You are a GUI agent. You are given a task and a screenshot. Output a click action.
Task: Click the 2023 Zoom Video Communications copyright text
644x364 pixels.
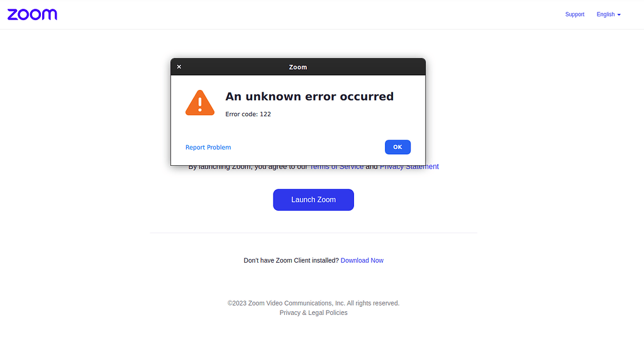[313, 303]
